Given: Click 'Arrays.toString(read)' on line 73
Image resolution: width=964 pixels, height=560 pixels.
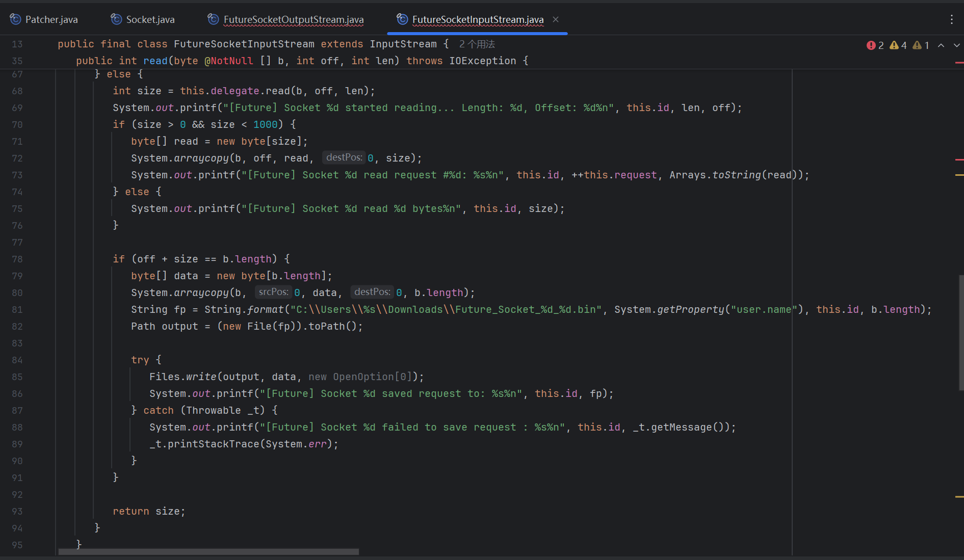Looking at the screenshot, I should (733, 175).
